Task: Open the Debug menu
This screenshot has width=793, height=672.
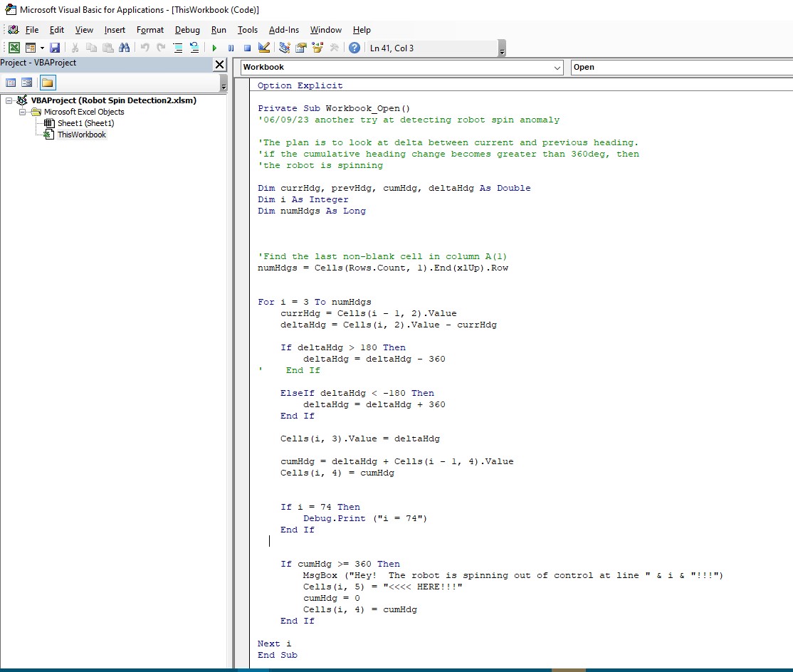Action: tap(187, 30)
